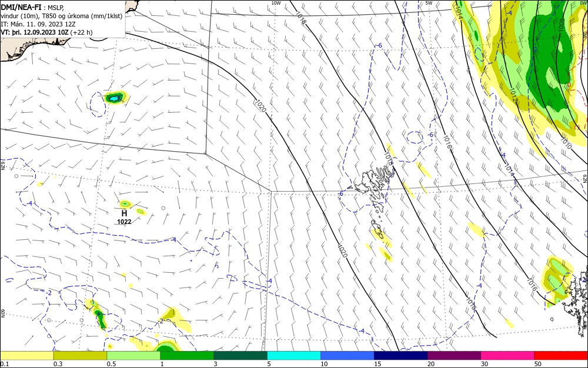Click the DMI/NEA-FI title text
The image size is (588, 368).
click(x=21, y=7)
